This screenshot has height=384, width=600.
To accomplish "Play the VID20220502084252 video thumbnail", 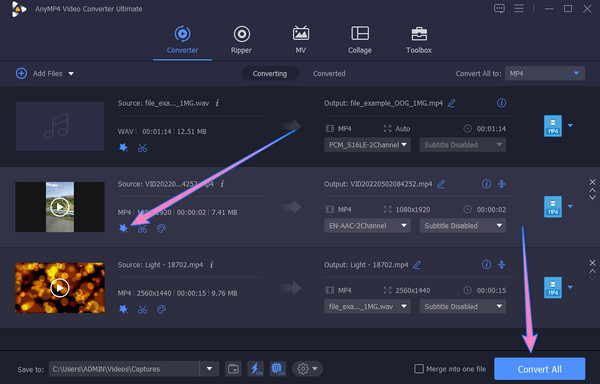I will [x=60, y=207].
